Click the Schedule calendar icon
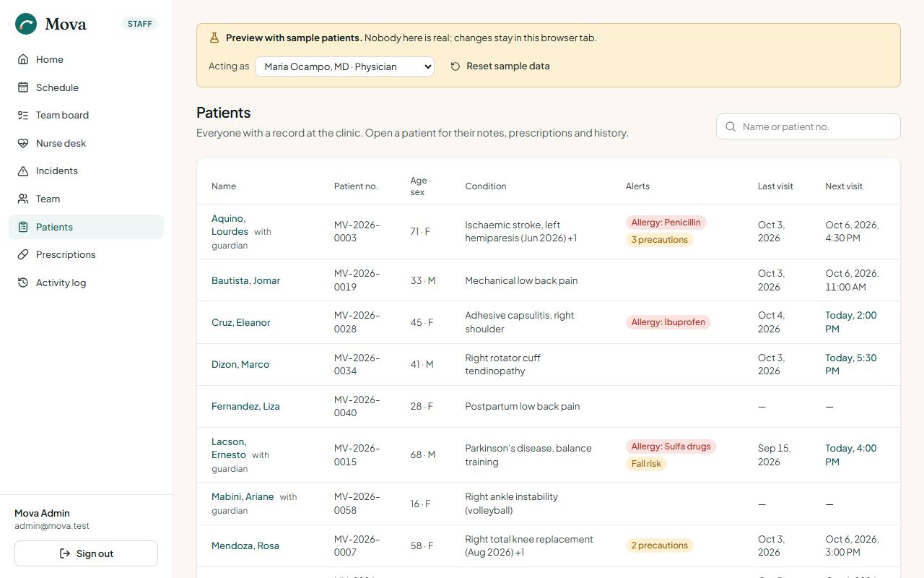 pyautogui.click(x=23, y=87)
